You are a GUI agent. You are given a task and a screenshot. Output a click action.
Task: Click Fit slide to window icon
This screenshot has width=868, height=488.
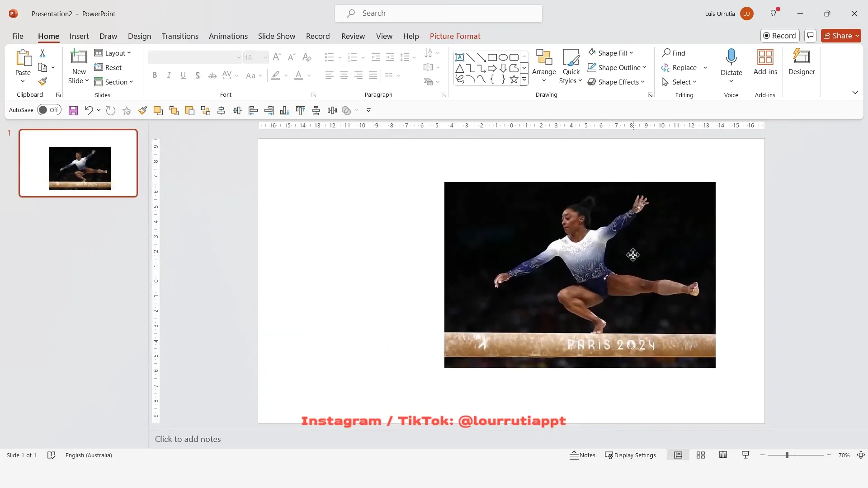point(861,455)
